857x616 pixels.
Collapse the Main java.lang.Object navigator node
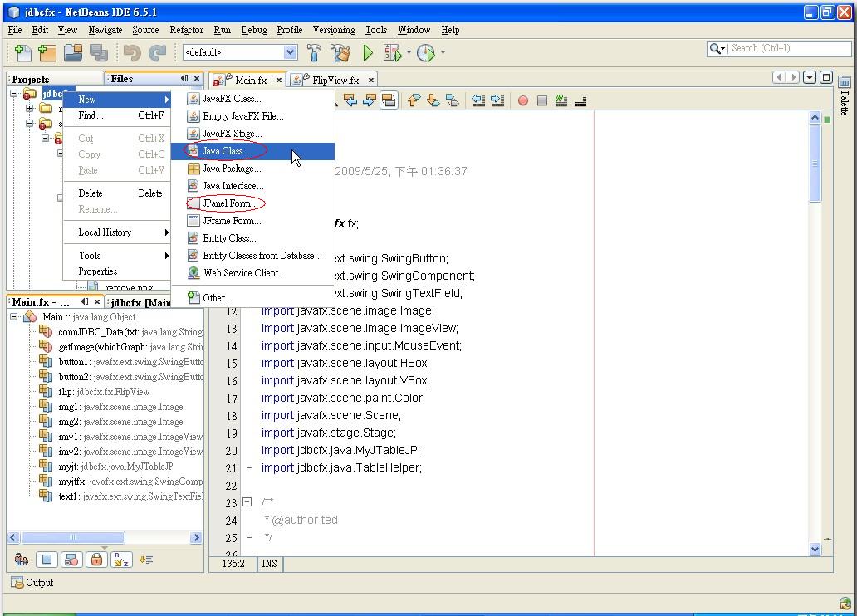pos(13,317)
